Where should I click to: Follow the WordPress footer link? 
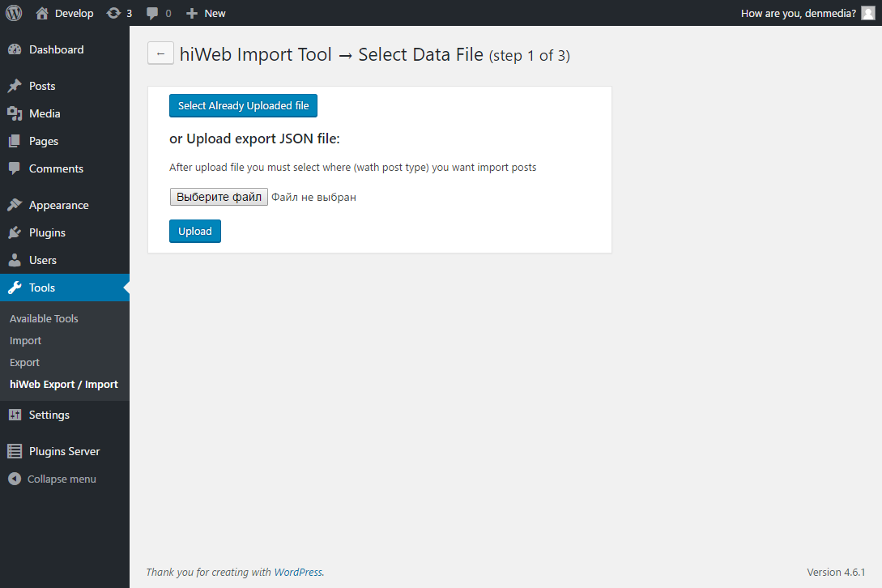coord(298,573)
